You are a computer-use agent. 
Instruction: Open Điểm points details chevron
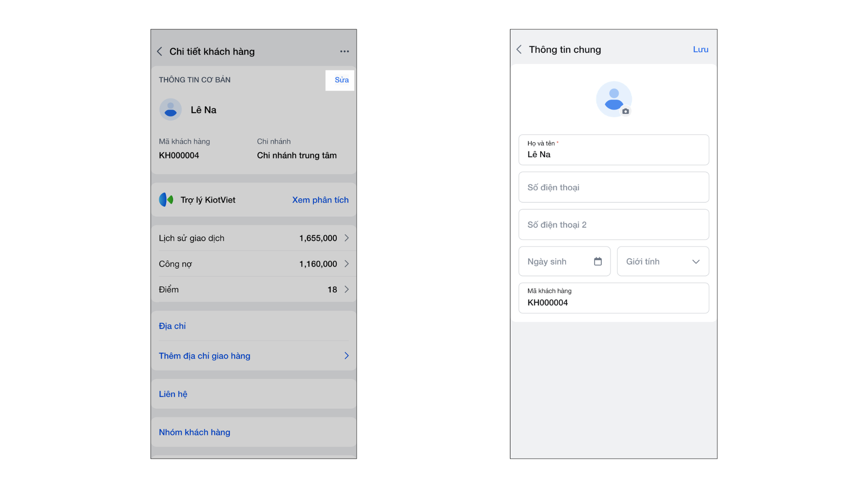347,290
